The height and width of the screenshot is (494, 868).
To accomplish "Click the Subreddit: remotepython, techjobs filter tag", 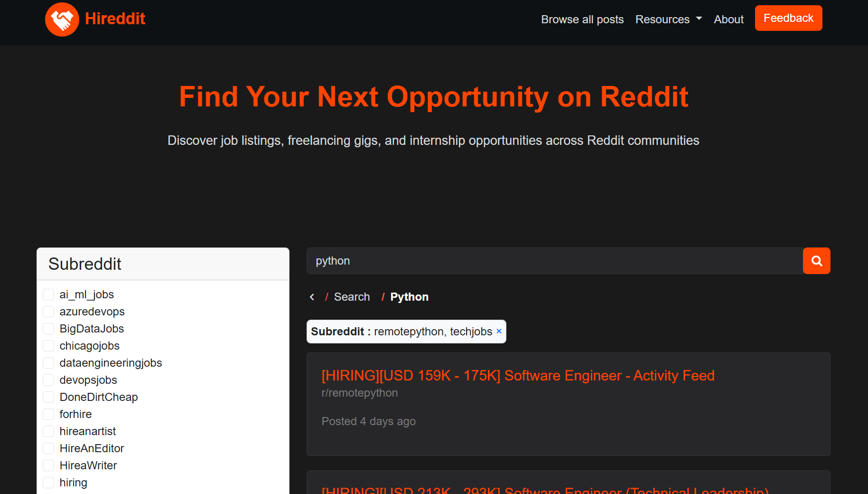I will pyautogui.click(x=406, y=332).
